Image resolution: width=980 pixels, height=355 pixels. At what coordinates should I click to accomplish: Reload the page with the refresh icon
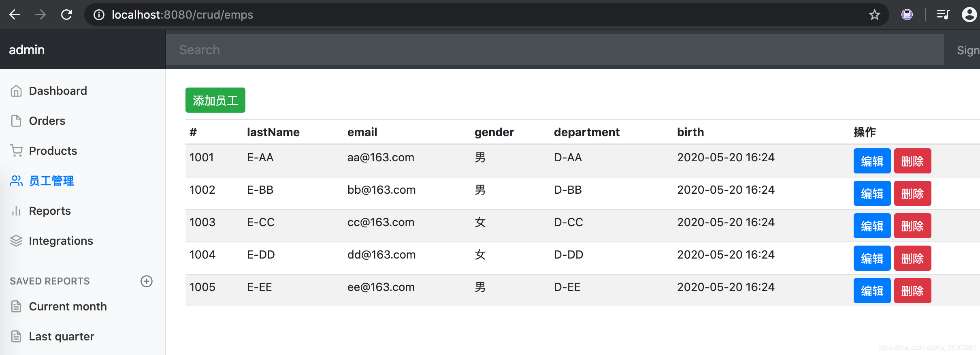pyautogui.click(x=66, y=15)
